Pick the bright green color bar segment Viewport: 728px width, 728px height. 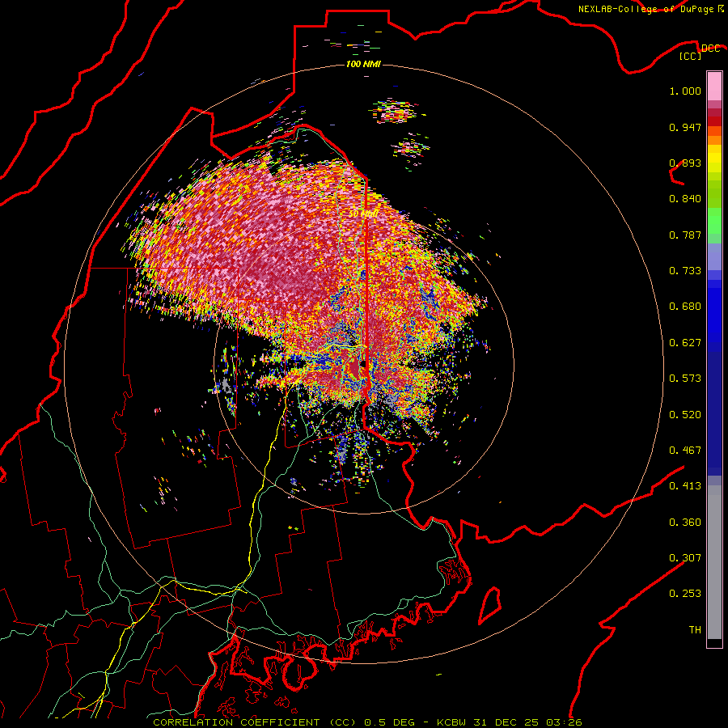[x=714, y=220]
